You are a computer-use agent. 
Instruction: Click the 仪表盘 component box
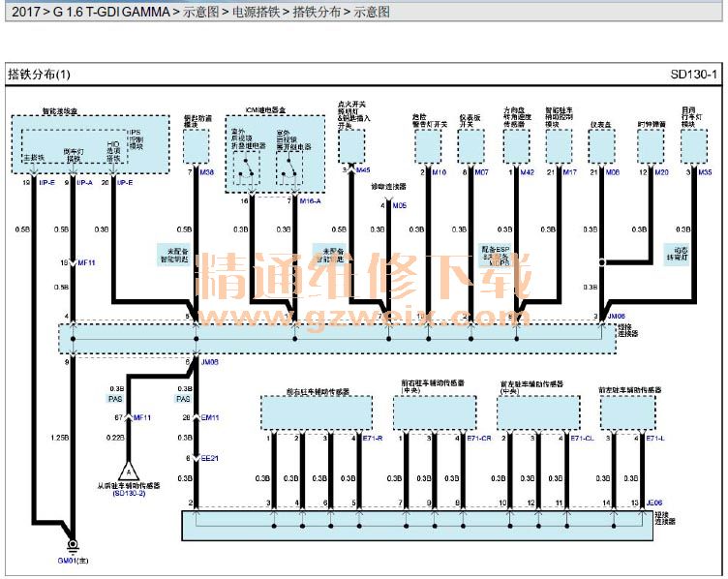click(601, 146)
